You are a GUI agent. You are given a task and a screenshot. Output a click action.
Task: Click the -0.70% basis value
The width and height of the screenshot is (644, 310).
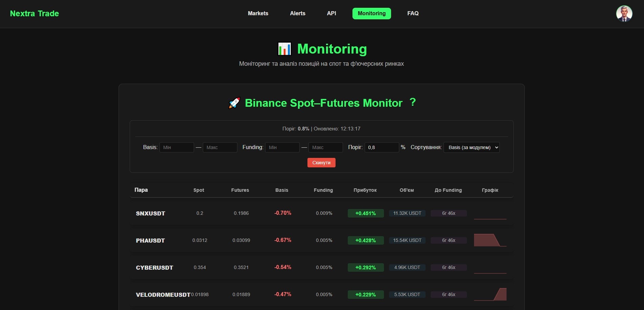283,213
